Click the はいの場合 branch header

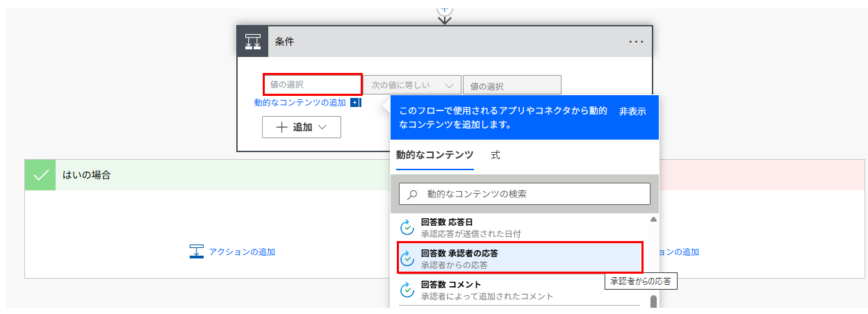point(208,175)
